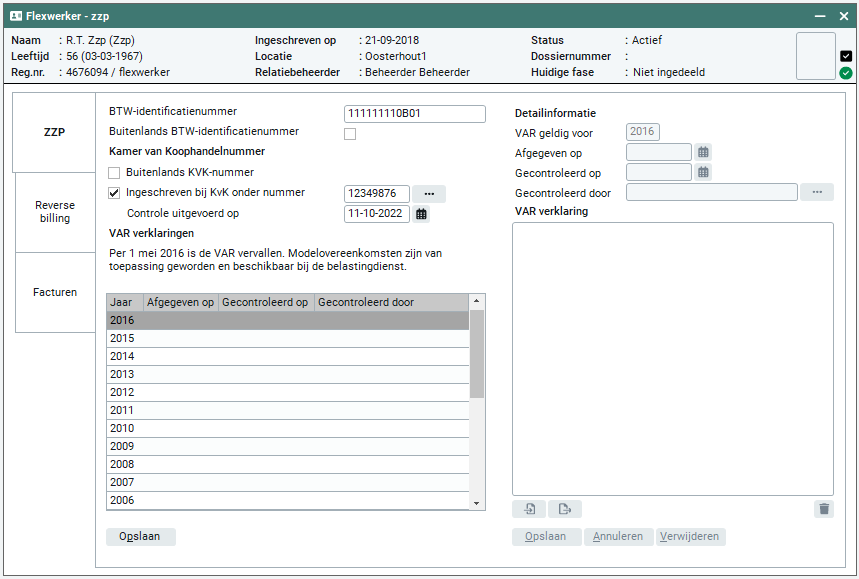Open calendar for Controle uitgevoerd op
The width and height of the screenshot is (859, 579).
(421, 214)
